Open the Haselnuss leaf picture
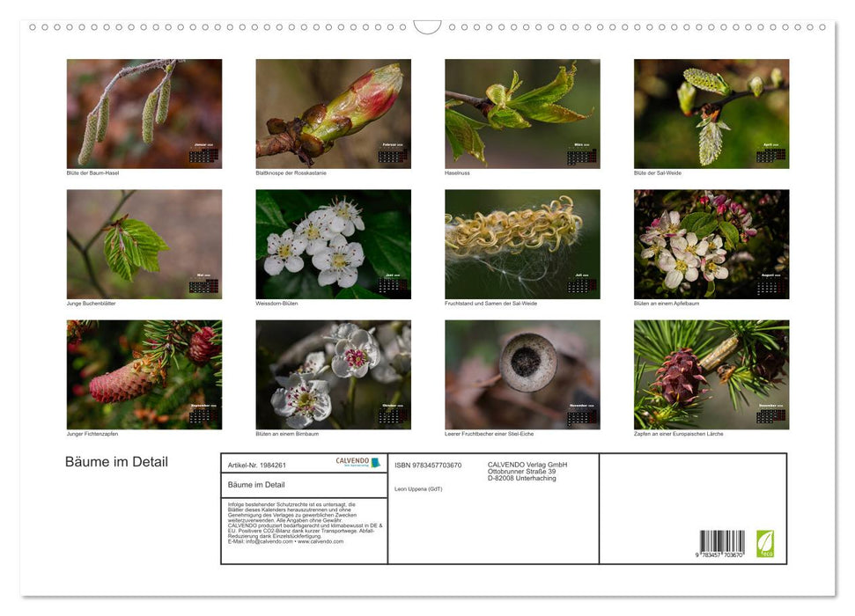Image resolution: width=855 pixels, height=616 pixels. click(x=522, y=114)
